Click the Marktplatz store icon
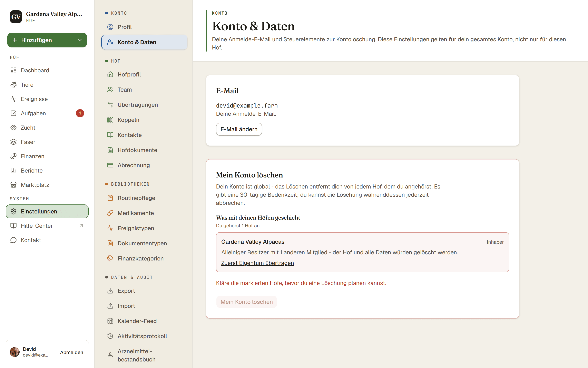Viewport: 588px width, 368px height. coord(13,185)
